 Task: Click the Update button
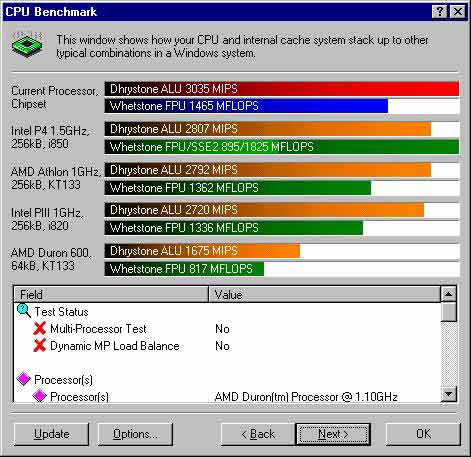[52, 434]
